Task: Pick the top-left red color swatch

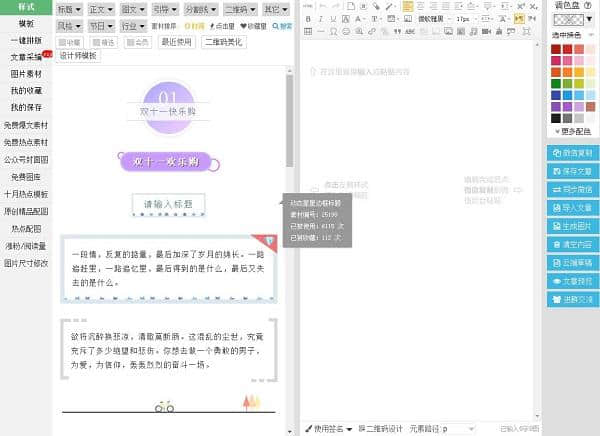Action: coord(555,49)
